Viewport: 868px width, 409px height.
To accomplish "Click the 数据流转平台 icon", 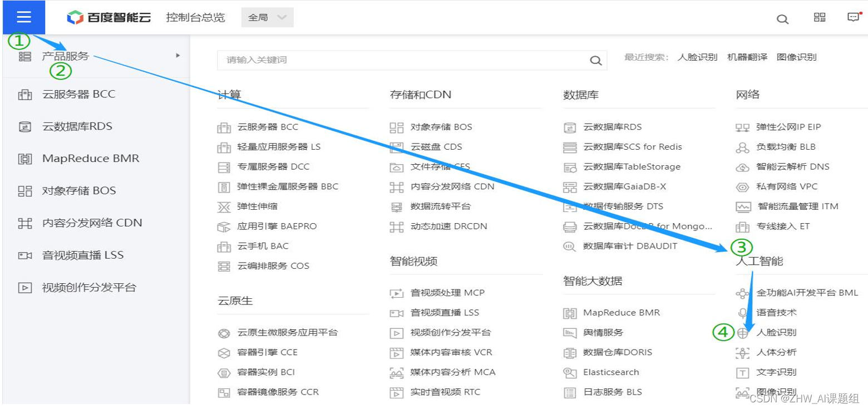I will click(397, 207).
